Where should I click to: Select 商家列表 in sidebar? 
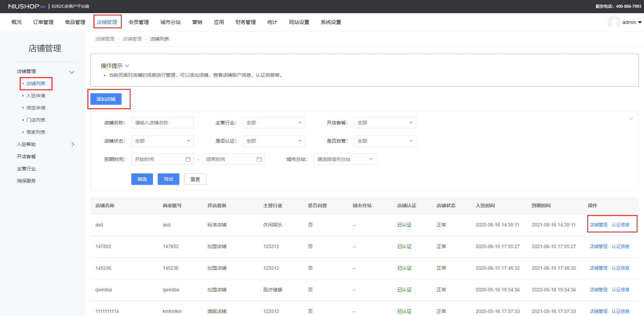[36, 132]
